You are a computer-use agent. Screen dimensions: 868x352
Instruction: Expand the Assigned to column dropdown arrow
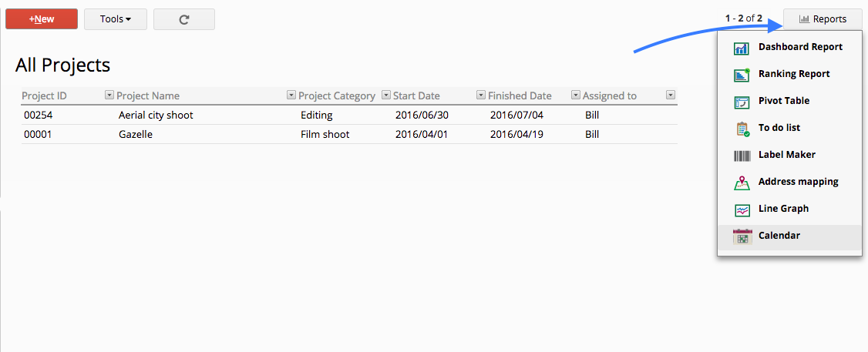point(671,96)
